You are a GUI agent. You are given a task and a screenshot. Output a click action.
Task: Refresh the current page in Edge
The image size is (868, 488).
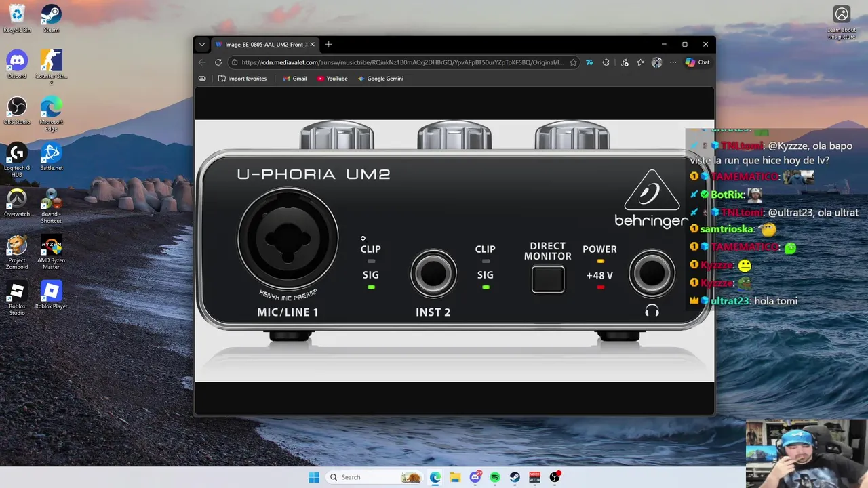coord(218,62)
